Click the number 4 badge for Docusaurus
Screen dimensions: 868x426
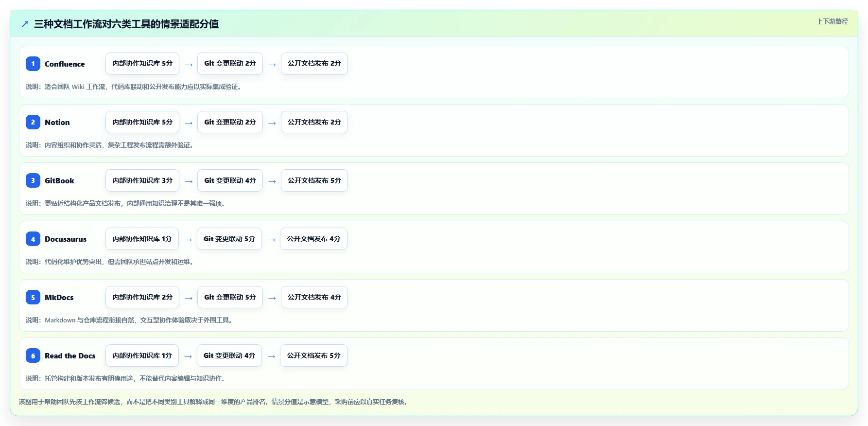[x=33, y=239]
